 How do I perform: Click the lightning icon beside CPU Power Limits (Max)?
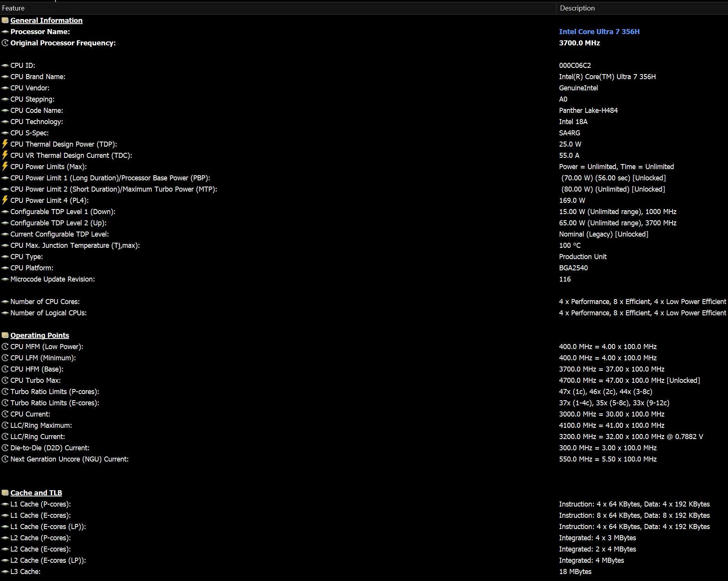click(x=5, y=166)
